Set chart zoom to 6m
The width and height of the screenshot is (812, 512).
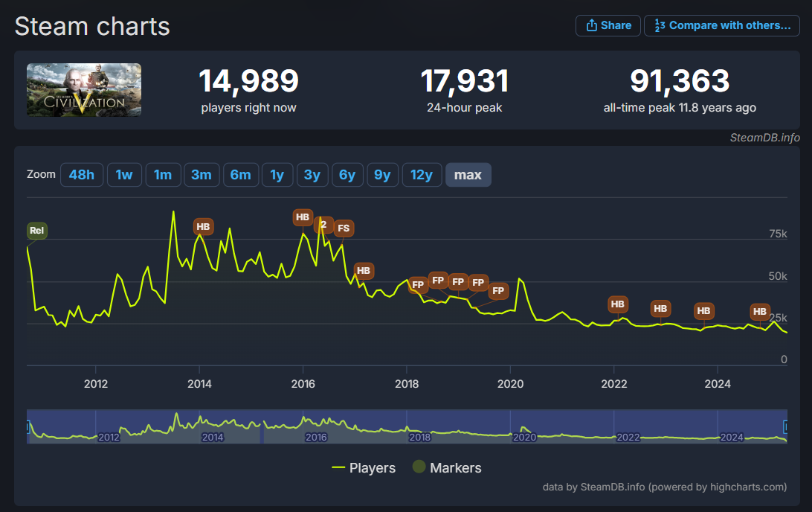(x=241, y=175)
